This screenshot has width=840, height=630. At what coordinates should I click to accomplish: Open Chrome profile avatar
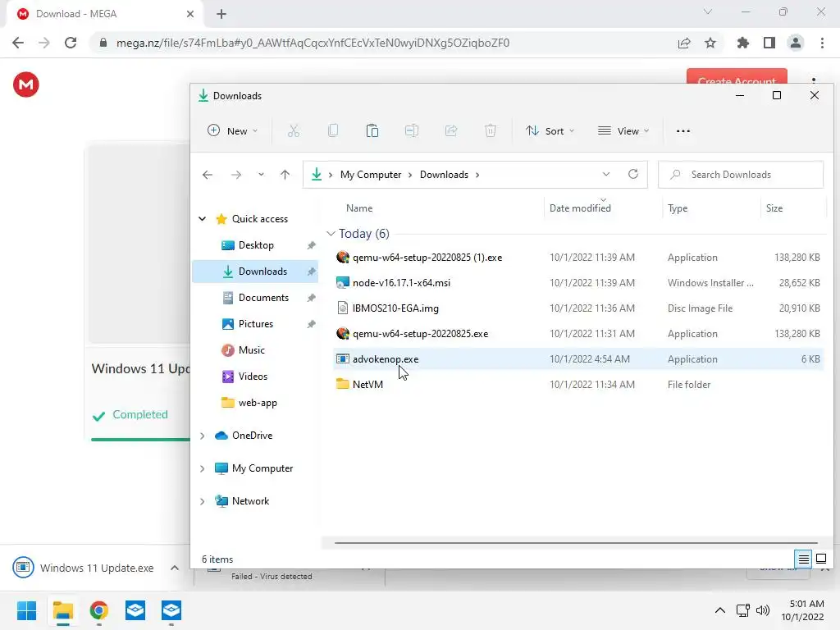tap(796, 43)
